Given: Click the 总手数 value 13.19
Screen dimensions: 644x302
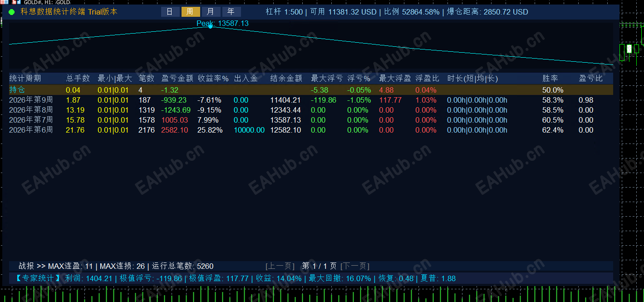Looking at the screenshot, I should click(75, 110).
